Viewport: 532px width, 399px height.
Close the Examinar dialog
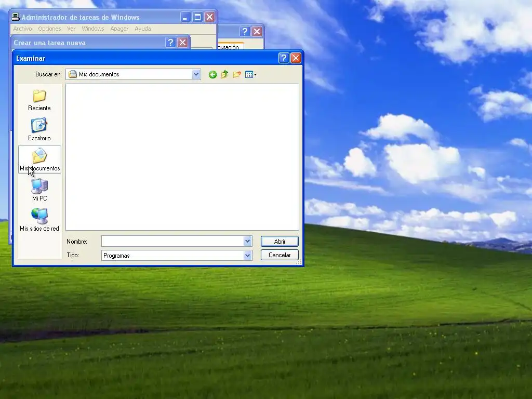coord(296,58)
